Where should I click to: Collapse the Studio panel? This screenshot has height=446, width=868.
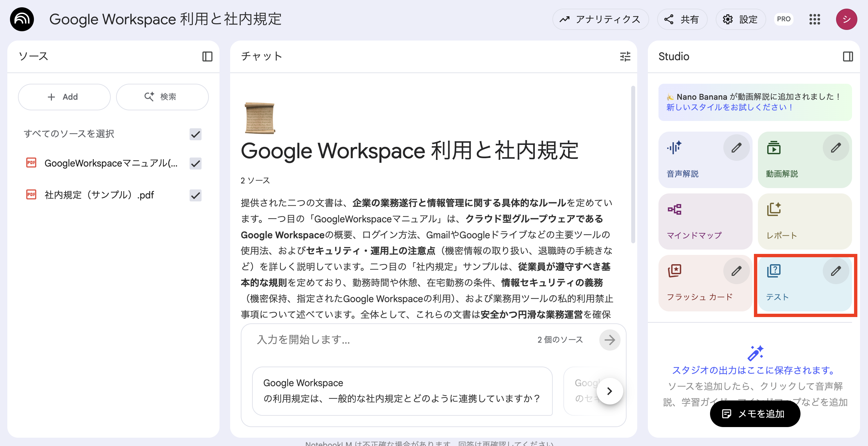pyautogui.click(x=847, y=56)
